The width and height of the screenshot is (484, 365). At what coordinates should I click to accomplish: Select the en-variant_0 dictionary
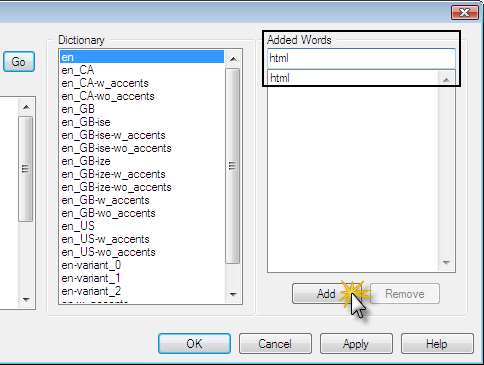142,265
